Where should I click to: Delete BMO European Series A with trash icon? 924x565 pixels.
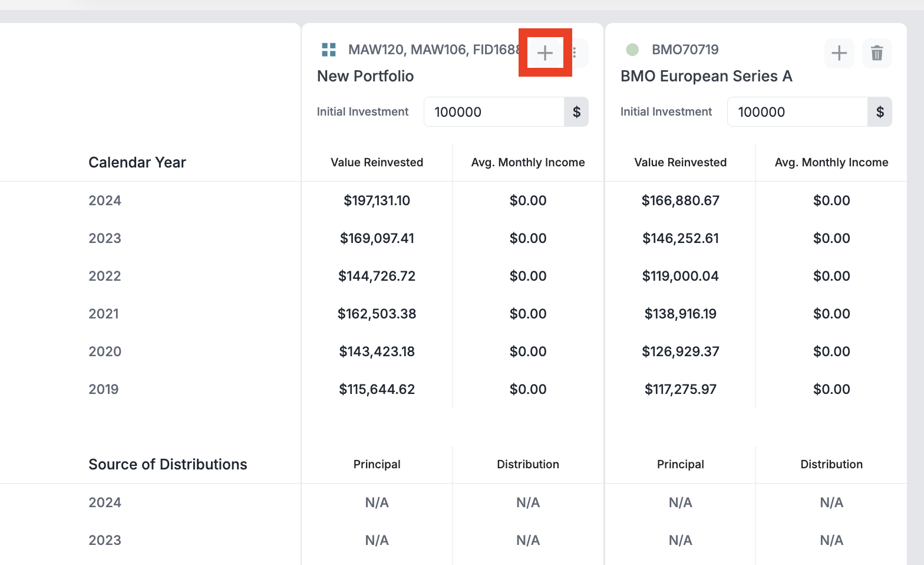876,53
